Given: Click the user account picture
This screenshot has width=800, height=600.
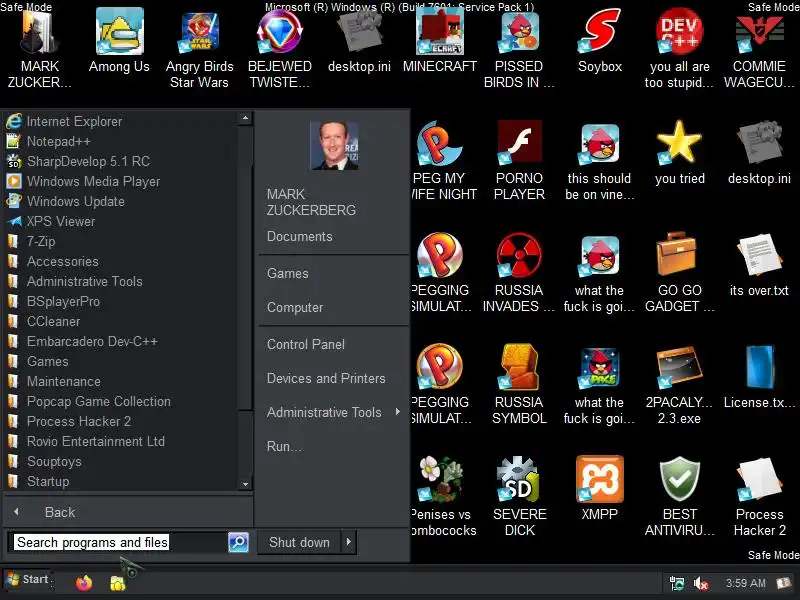Looking at the screenshot, I should (334, 145).
